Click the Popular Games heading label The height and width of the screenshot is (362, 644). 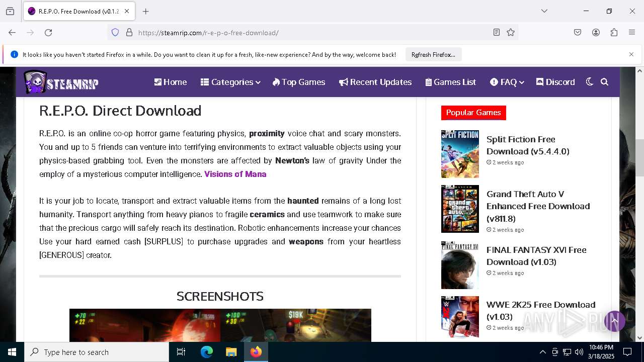click(x=473, y=113)
